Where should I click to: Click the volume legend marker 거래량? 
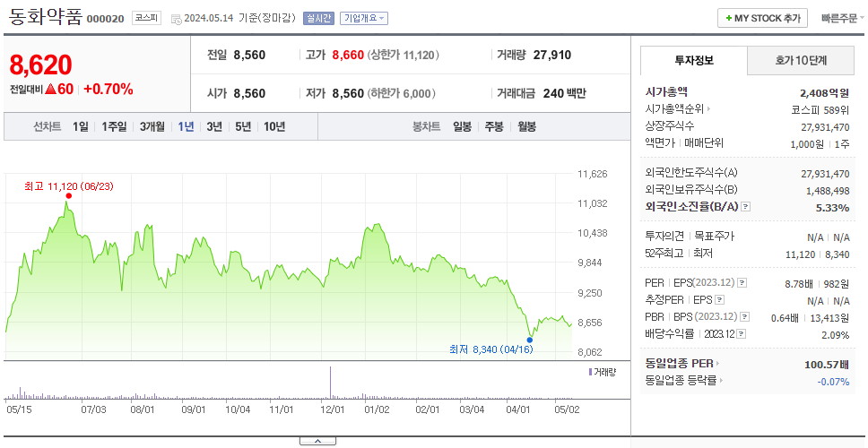pos(590,372)
